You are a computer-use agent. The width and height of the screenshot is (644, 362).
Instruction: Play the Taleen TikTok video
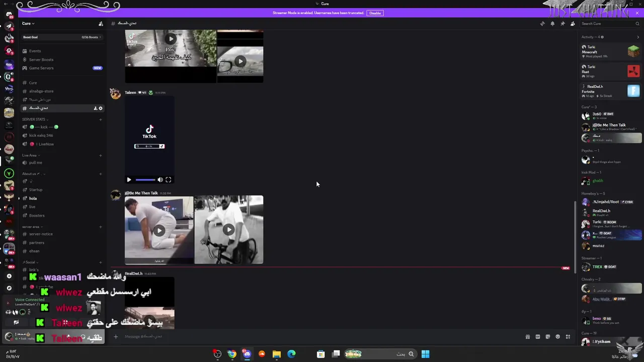tap(129, 179)
